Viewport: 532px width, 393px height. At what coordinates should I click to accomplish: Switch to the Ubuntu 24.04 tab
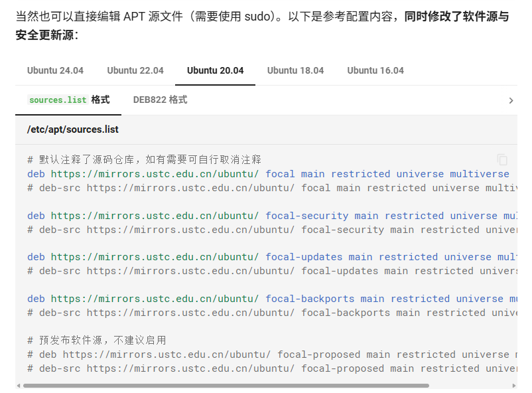(55, 70)
